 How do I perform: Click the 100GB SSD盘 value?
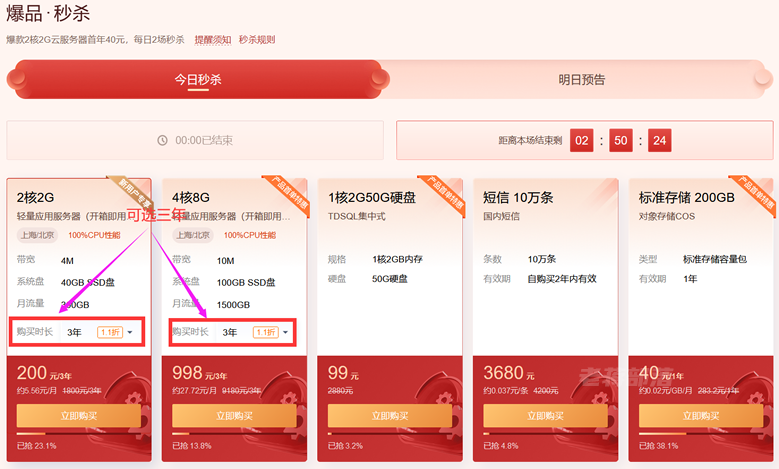coord(246,283)
